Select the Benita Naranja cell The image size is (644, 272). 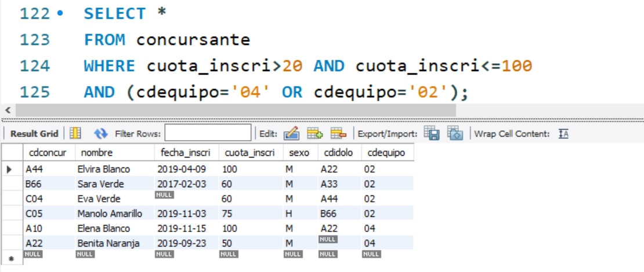(115, 243)
